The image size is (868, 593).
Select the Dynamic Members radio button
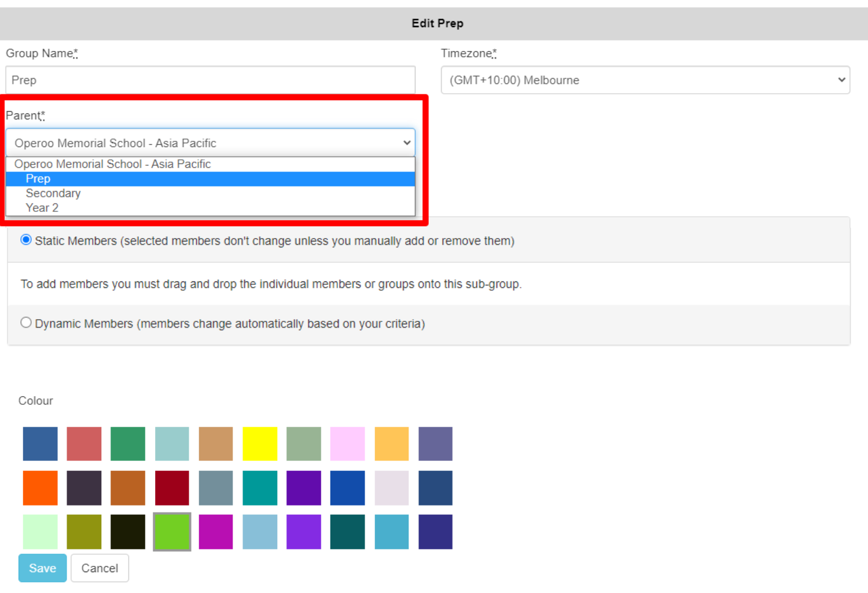(x=26, y=323)
